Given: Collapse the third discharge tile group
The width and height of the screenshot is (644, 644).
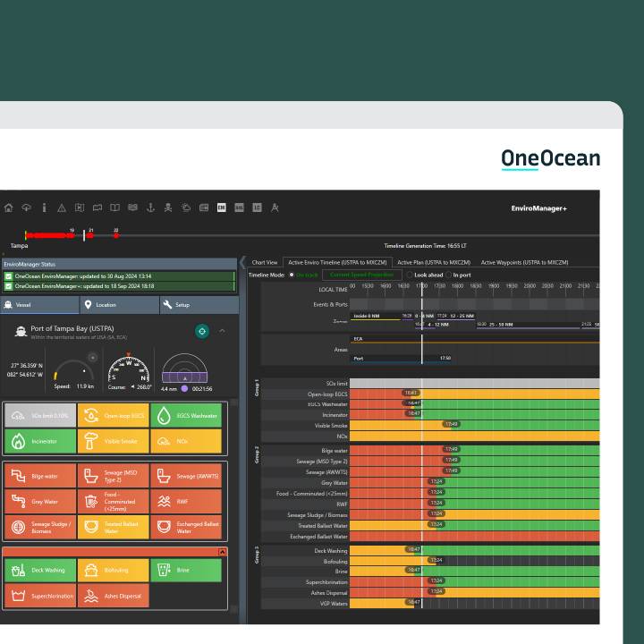Looking at the screenshot, I should pyautogui.click(x=223, y=552).
